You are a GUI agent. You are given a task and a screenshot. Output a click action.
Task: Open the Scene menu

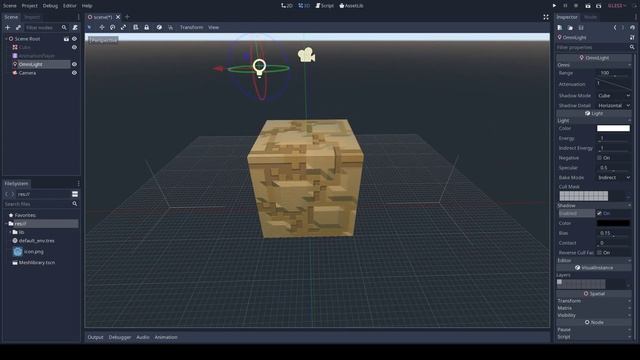point(10,6)
